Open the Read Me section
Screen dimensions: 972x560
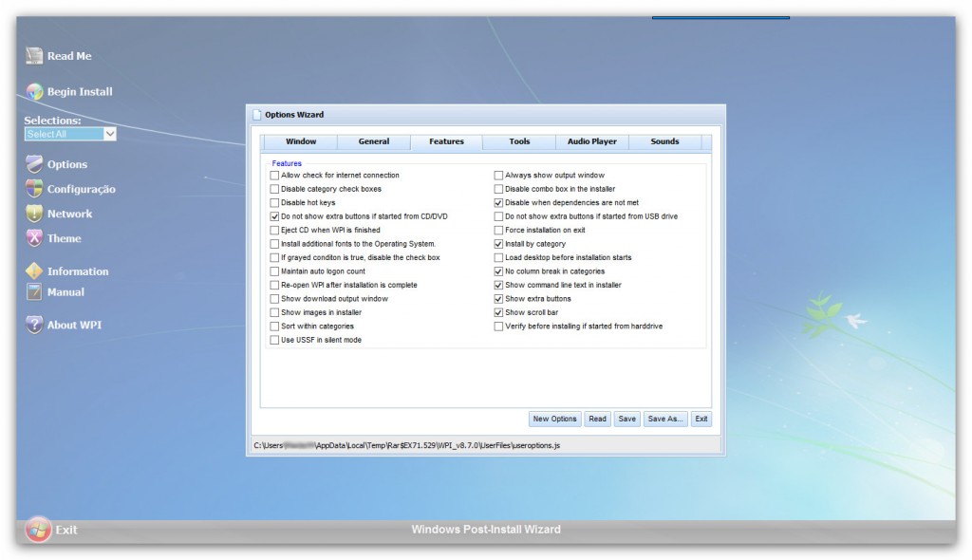(34, 55)
